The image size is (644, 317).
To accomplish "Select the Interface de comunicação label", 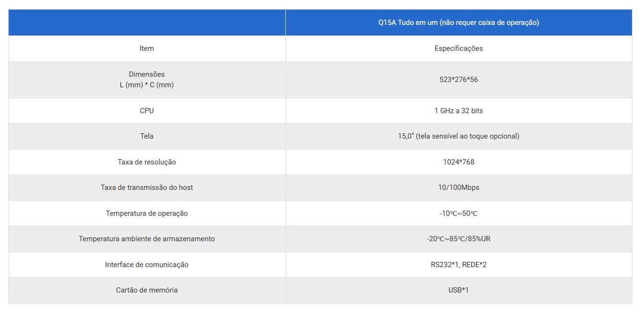I will click(146, 265).
